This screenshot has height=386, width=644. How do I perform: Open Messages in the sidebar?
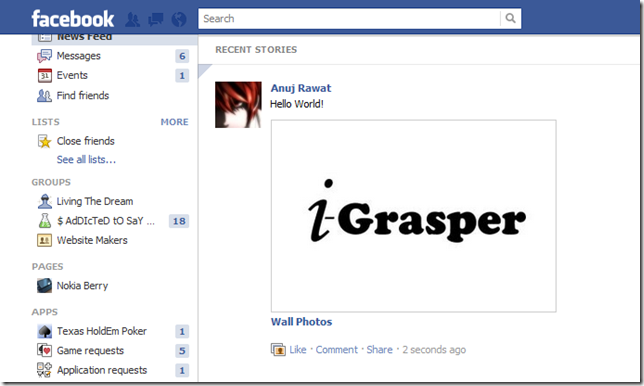tap(78, 56)
